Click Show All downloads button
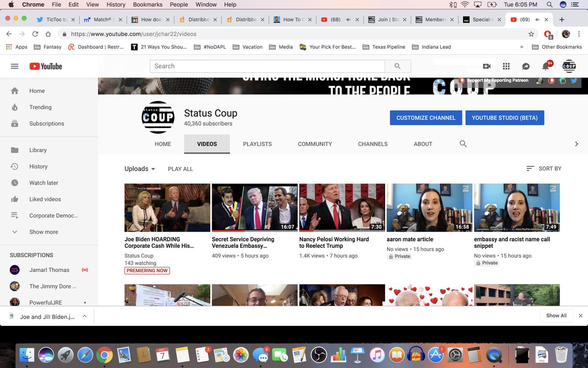Image resolution: width=588 pixels, height=368 pixels. click(556, 315)
